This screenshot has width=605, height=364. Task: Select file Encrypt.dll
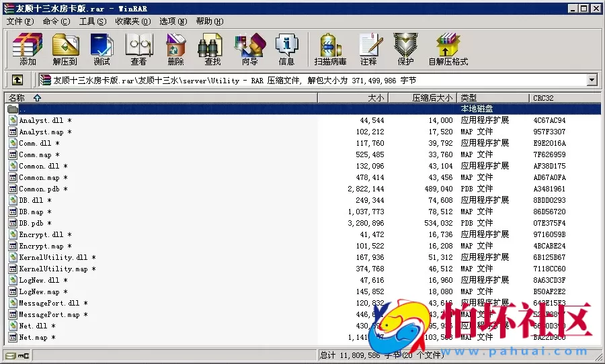(45, 234)
